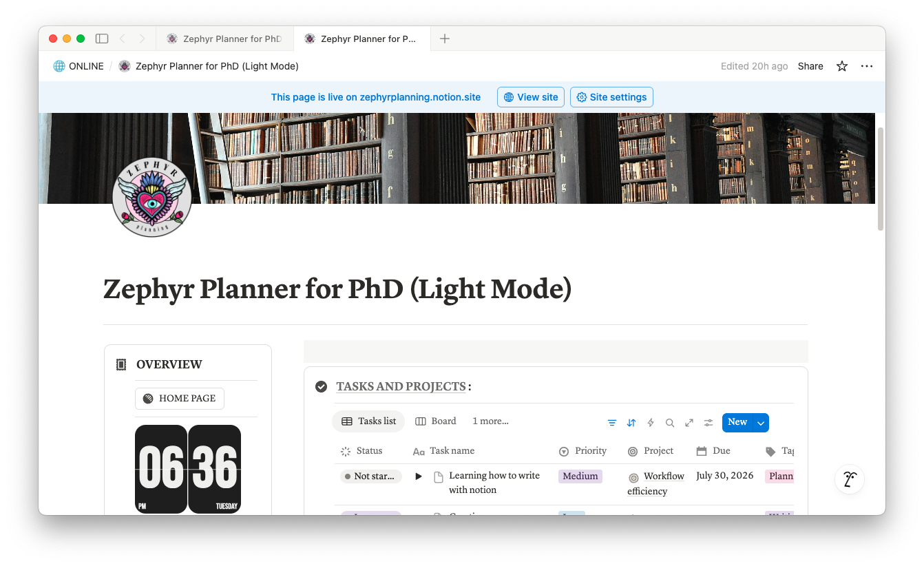Click the Learning how to write with notion task
Image resolution: width=924 pixels, height=566 pixels.
494,483
